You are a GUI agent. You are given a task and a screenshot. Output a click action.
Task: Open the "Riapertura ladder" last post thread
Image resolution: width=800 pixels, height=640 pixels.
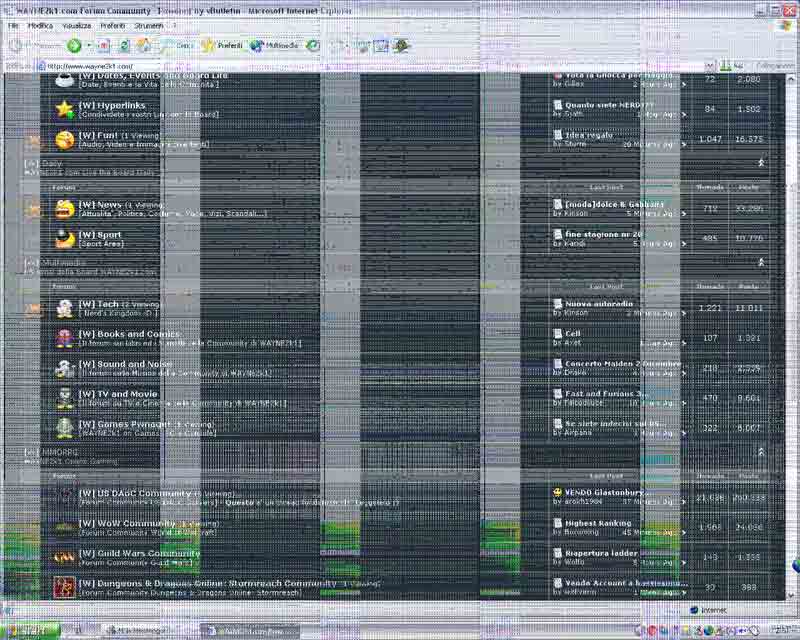[x=601, y=554]
